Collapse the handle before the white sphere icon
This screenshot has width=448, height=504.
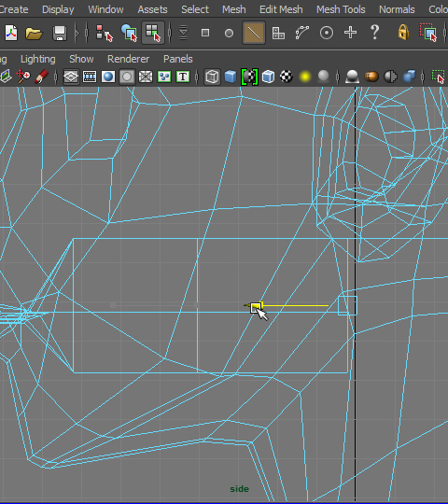point(338,77)
